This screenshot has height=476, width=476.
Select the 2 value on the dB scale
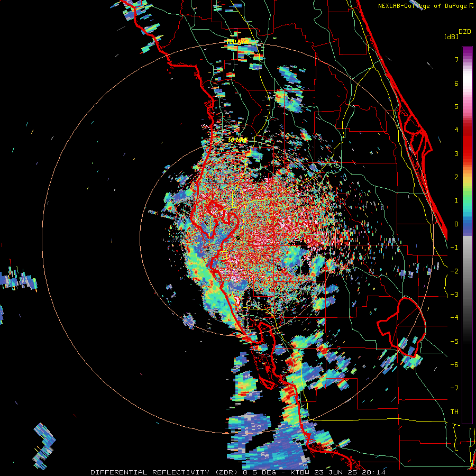(x=456, y=177)
